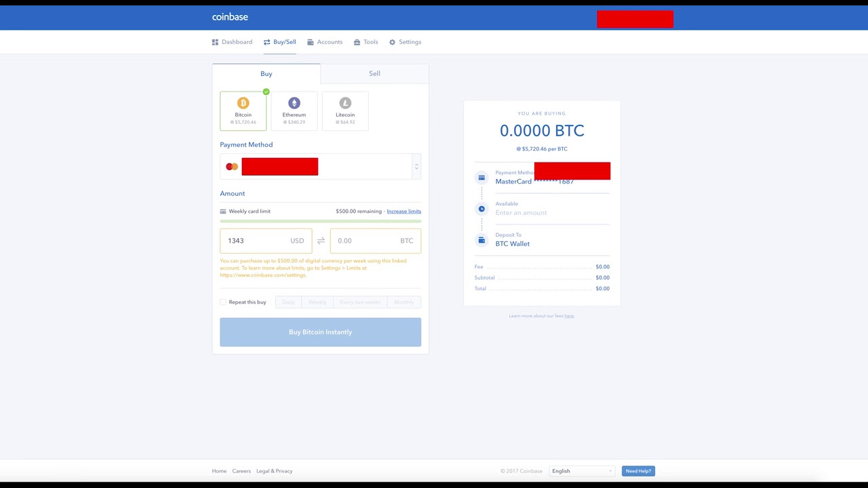Open the Tools menu item
This screenshot has width=868, height=488.
point(366,42)
